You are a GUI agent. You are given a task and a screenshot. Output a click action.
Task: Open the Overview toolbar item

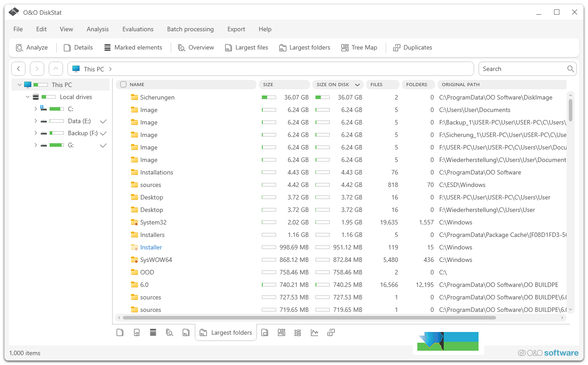tap(196, 48)
